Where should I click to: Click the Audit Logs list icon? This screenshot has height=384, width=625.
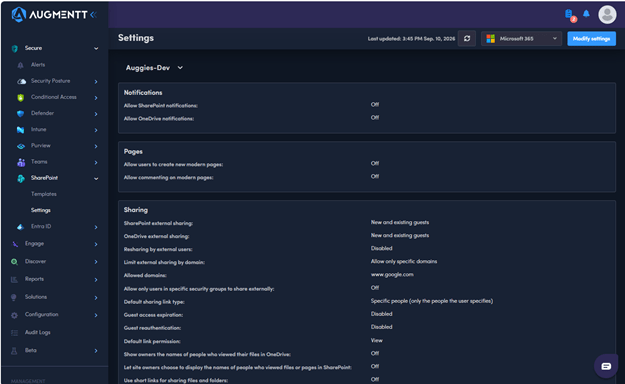14,333
